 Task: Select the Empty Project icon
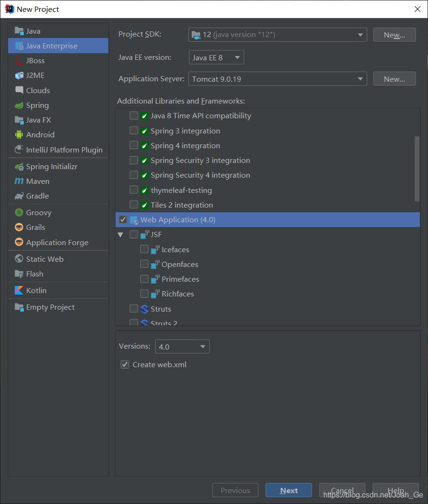[19, 307]
